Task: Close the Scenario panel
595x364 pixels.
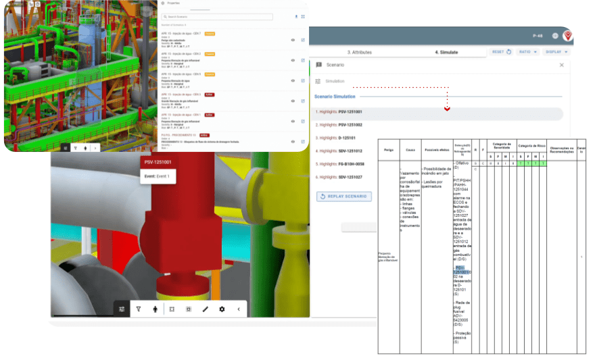Action: [562, 66]
